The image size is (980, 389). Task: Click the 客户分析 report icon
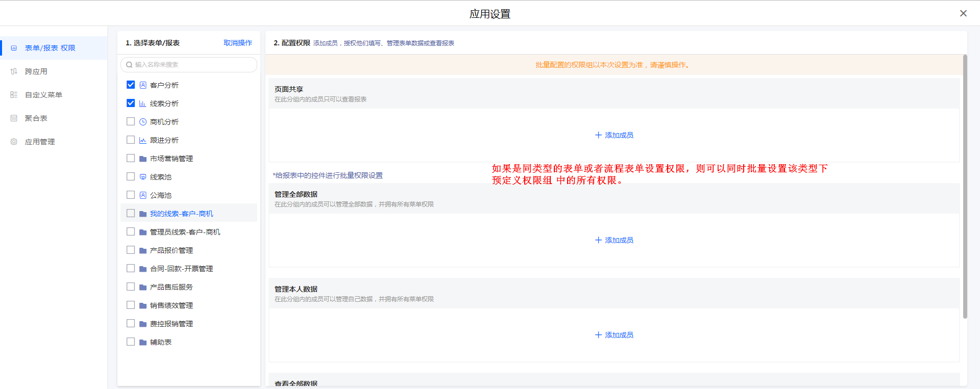click(x=143, y=85)
